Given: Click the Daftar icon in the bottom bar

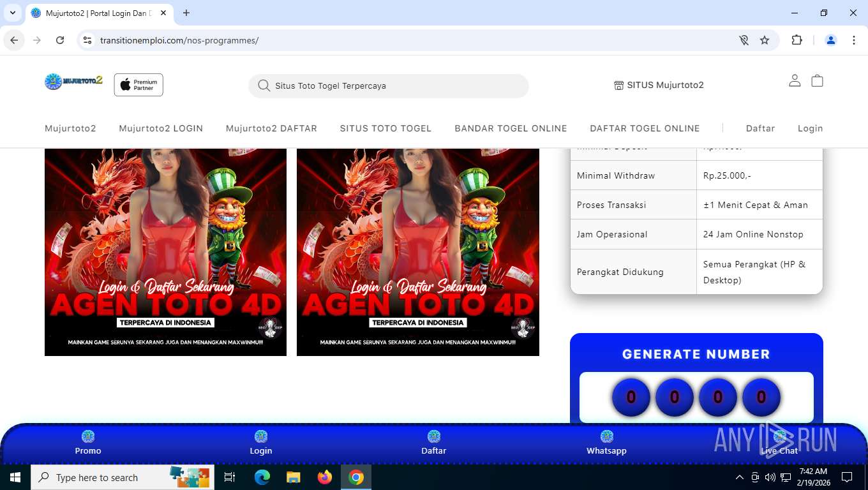Looking at the screenshot, I should pos(434,436).
